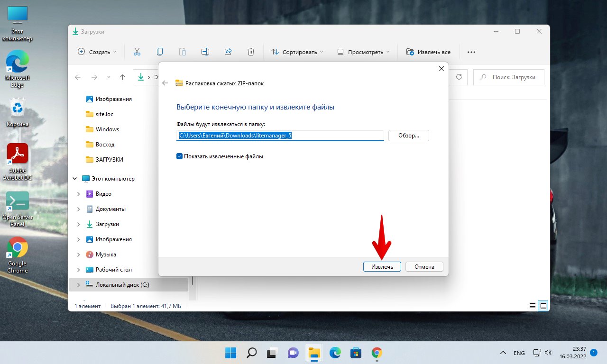Click the Copy icon in Explorer toolbar
Screen dimensions: 607x364
pyautogui.click(x=160, y=52)
